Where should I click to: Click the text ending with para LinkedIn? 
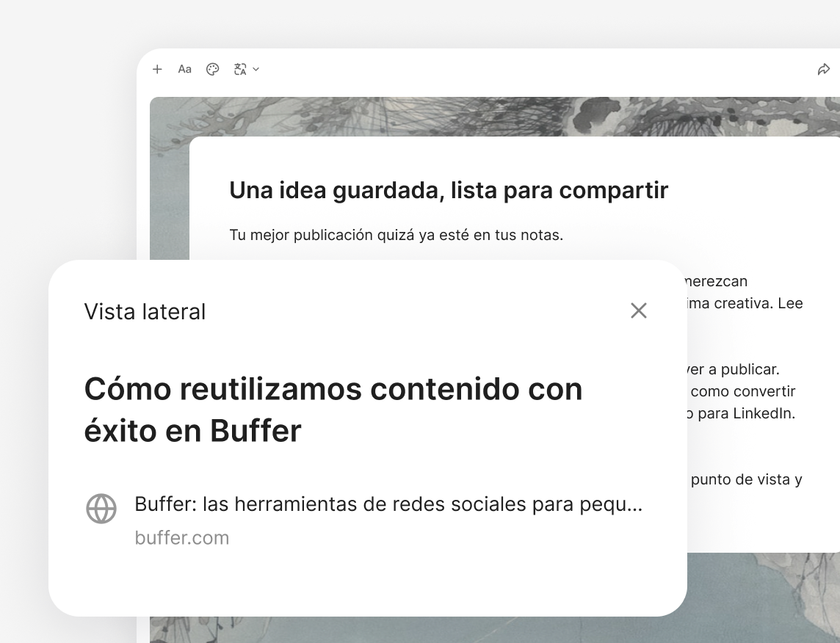[742, 413]
